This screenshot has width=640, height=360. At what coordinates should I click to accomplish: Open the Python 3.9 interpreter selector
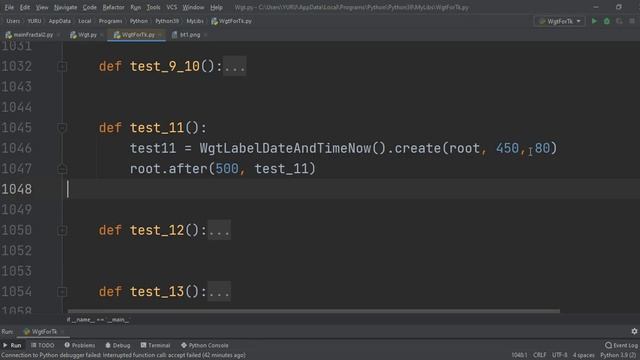[x=618, y=356]
